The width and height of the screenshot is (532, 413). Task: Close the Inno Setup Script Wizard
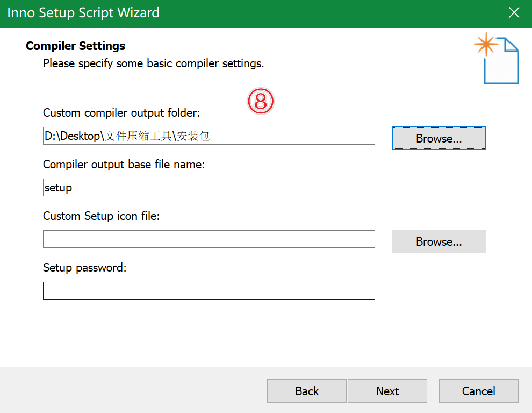click(x=514, y=12)
